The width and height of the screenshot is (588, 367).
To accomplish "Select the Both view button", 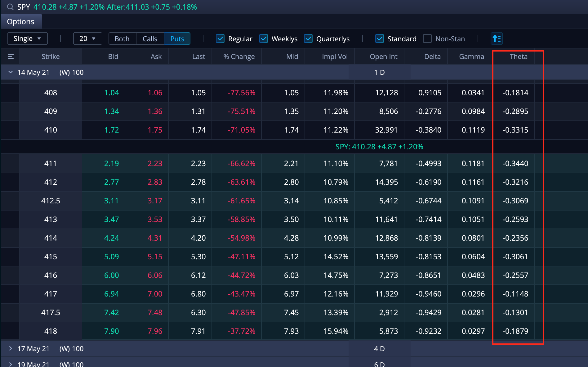I will tap(122, 39).
